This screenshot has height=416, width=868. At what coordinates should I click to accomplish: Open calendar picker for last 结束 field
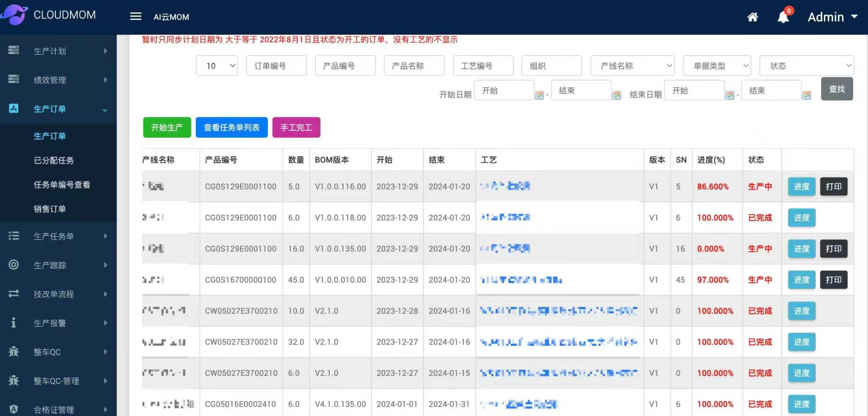[807, 95]
